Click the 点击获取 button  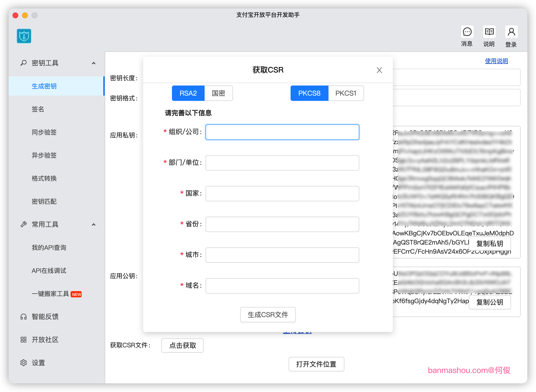(183, 345)
